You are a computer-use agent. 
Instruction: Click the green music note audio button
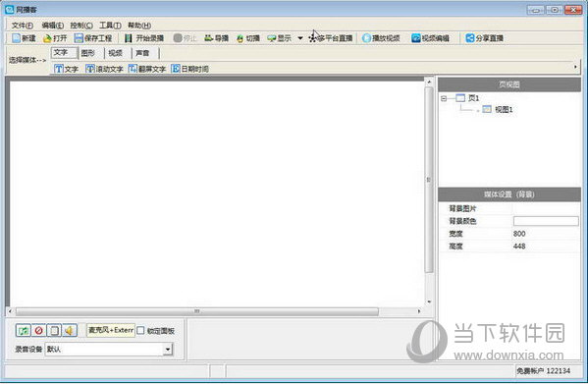tap(24, 330)
